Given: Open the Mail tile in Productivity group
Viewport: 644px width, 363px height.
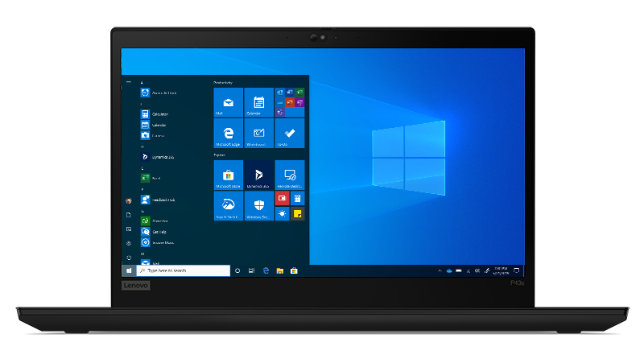Looking at the screenshot, I should click(x=229, y=102).
